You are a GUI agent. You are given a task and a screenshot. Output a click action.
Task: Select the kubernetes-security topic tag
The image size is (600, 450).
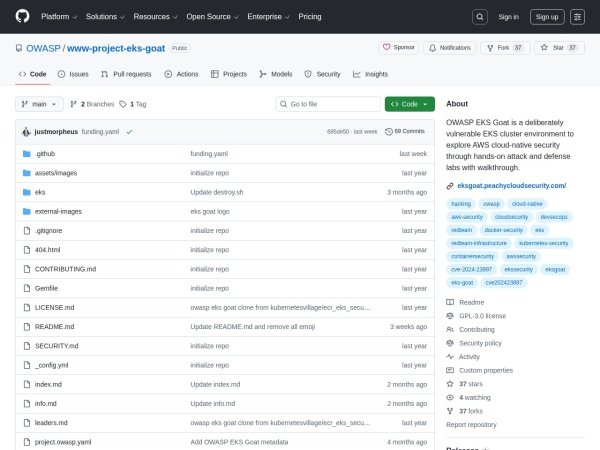coord(543,243)
